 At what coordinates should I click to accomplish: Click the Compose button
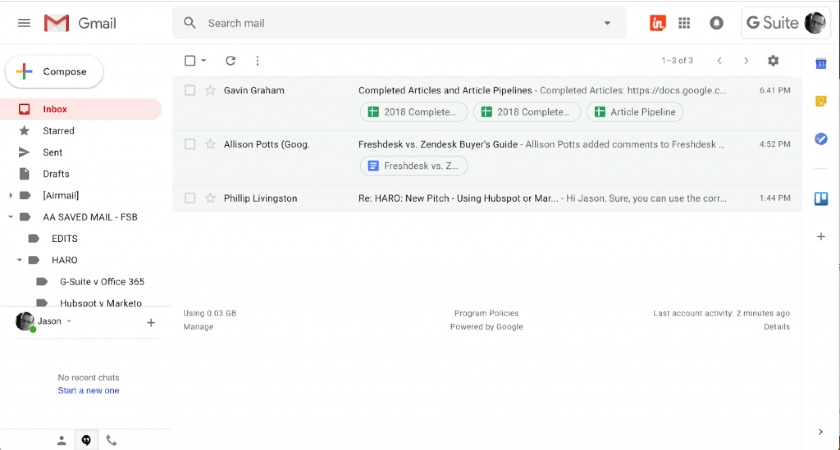tap(54, 71)
